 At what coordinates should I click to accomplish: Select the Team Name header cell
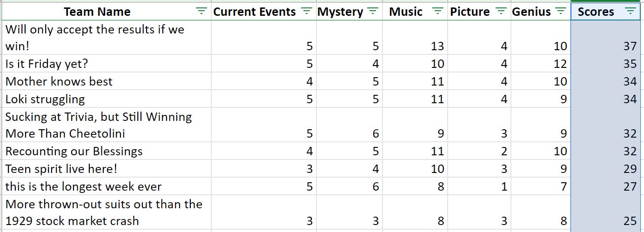point(107,12)
